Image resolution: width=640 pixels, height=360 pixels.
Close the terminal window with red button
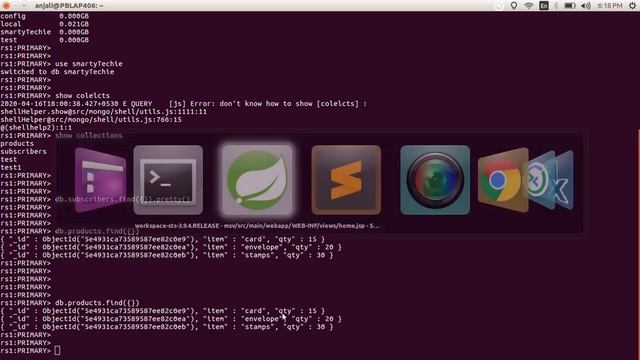click(x=6, y=6)
